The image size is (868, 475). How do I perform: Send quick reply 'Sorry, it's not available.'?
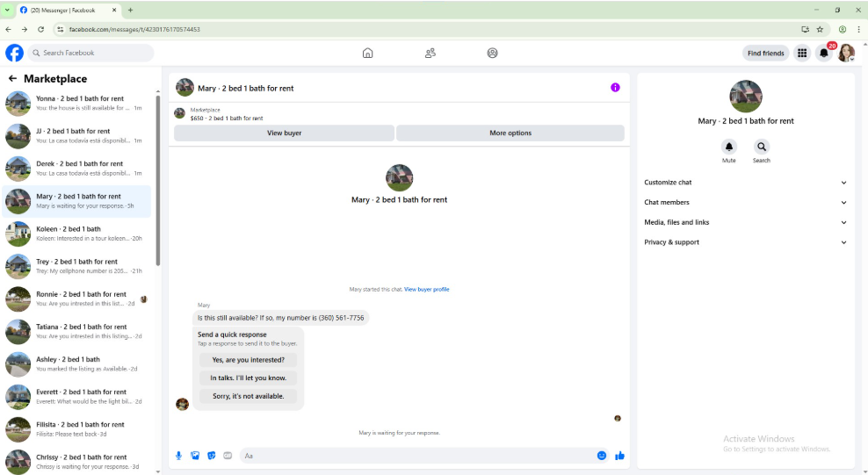coord(248,396)
